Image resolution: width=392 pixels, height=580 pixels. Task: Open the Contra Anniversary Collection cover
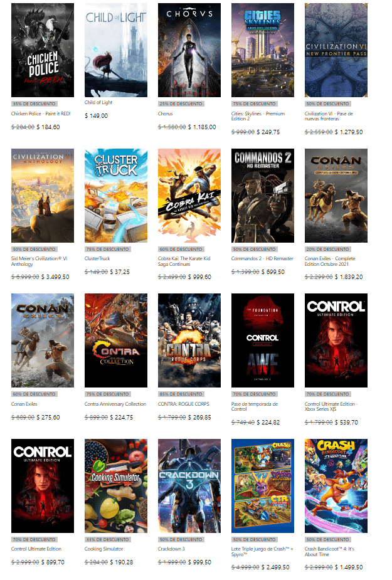pyautogui.click(x=116, y=340)
